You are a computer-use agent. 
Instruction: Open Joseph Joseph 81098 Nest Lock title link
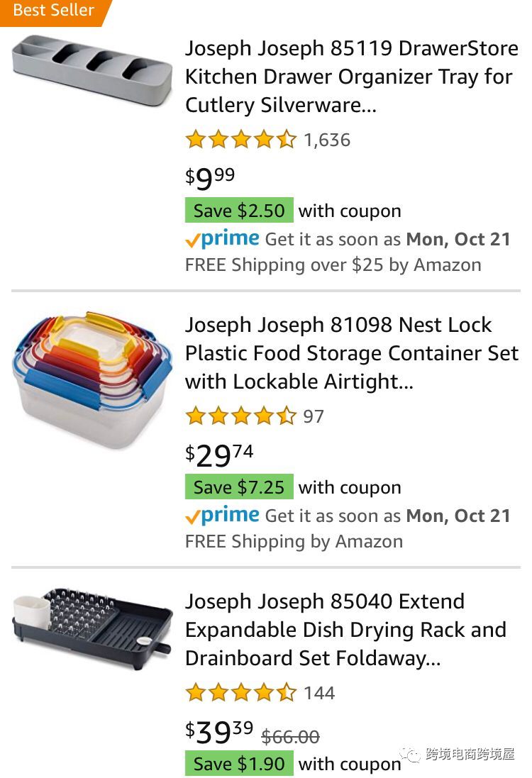click(352, 352)
